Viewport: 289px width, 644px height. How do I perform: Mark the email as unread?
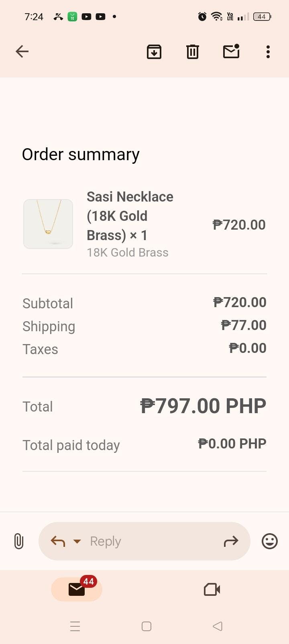click(x=231, y=52)
